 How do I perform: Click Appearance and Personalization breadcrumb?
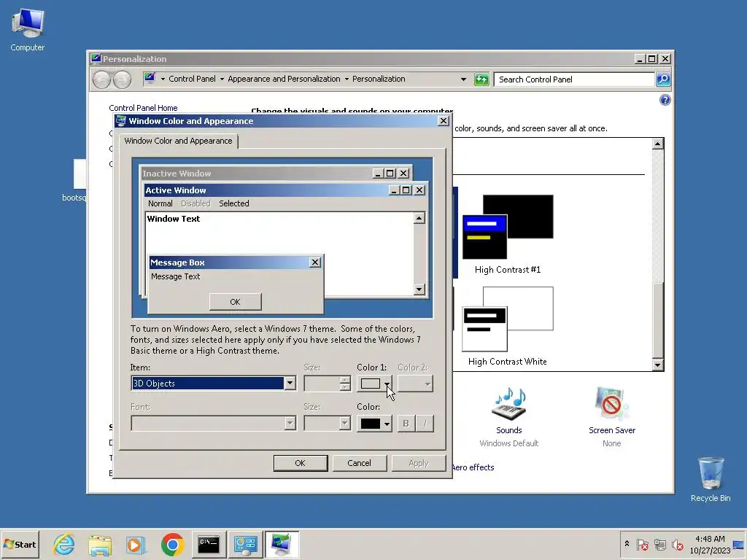click(284, 79)
